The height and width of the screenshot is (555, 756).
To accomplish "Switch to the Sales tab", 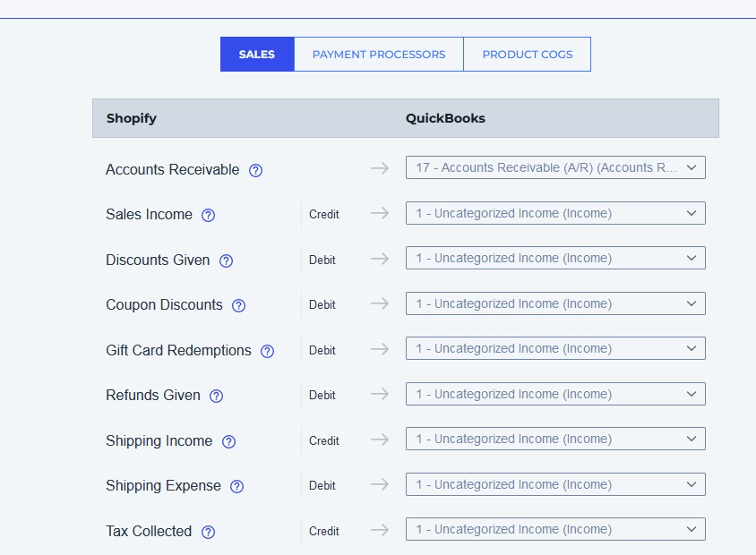I will pyautogui.click(x=257, y=55).
